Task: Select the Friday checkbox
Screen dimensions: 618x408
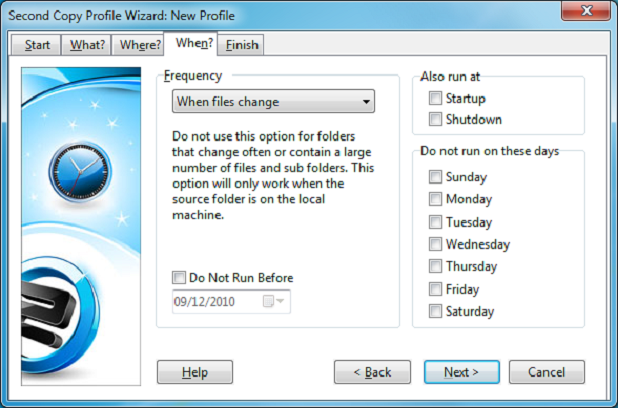Action: pyautogui.click(x=435, y=289)
